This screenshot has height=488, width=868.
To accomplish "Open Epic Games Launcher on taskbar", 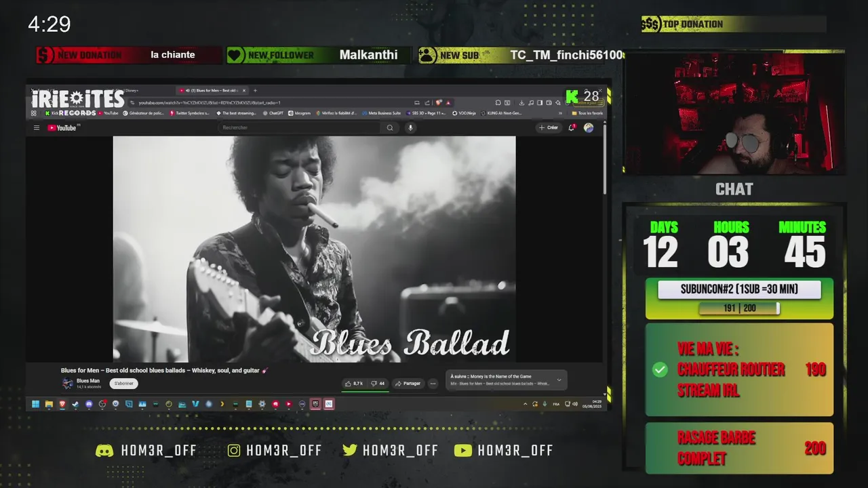I will click(315, 404).
